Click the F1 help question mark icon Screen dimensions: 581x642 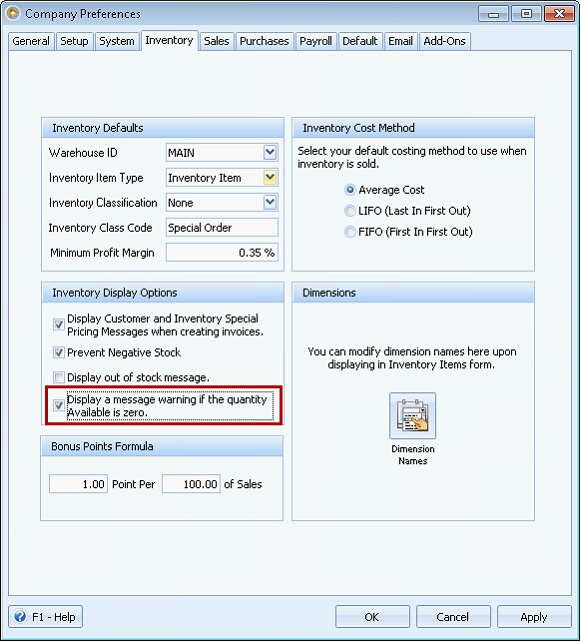20,616
